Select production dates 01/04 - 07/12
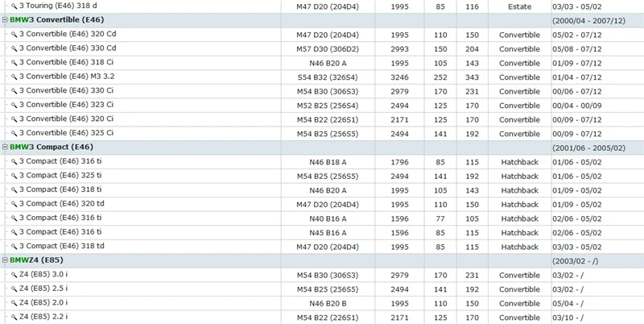Screen dimensions: 644x324 pos(576,77)
